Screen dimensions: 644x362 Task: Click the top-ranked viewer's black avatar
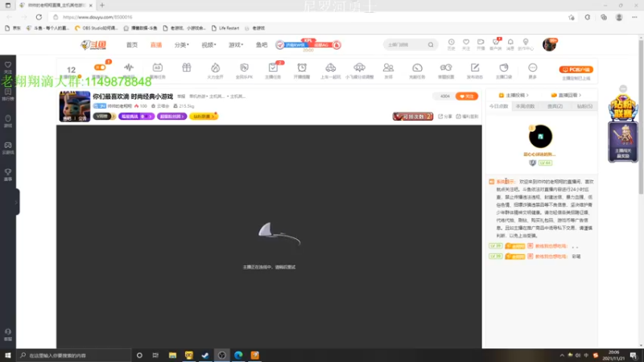coord(540,136)
